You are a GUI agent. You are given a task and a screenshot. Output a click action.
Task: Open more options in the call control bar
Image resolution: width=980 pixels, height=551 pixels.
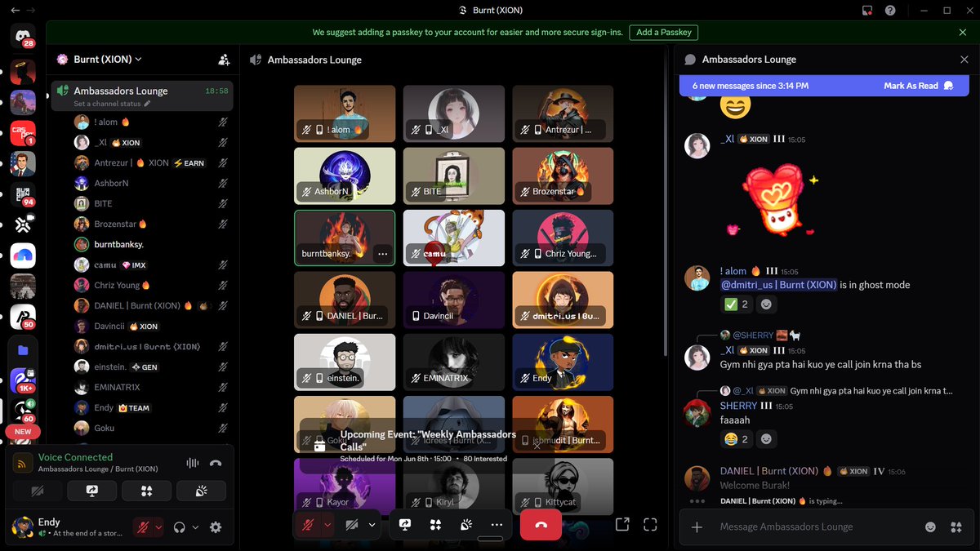[497, 525]
